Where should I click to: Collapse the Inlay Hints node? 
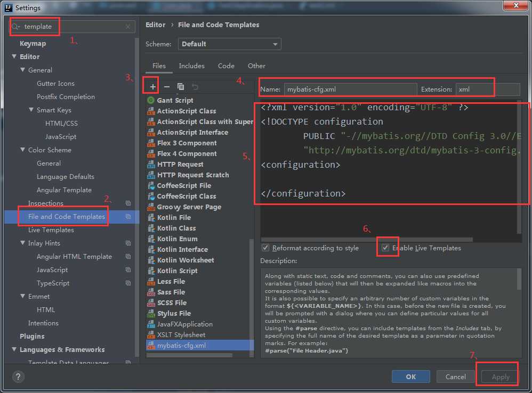point(22,243)
